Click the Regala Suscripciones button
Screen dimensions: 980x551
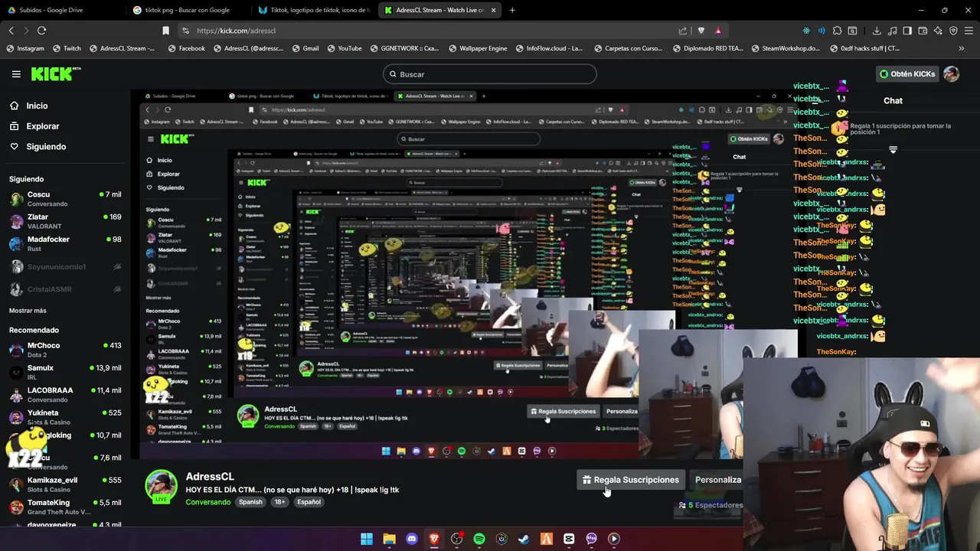(x=631, y=480)
